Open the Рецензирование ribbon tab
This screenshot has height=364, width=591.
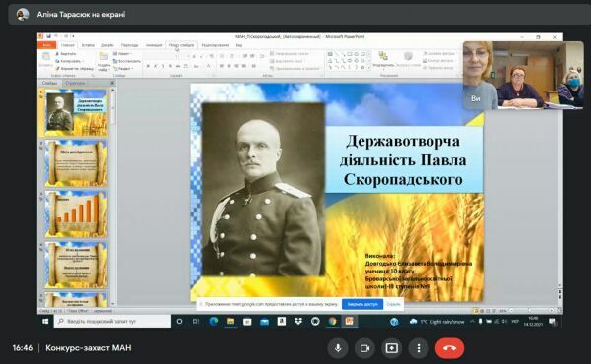(215, 45)
